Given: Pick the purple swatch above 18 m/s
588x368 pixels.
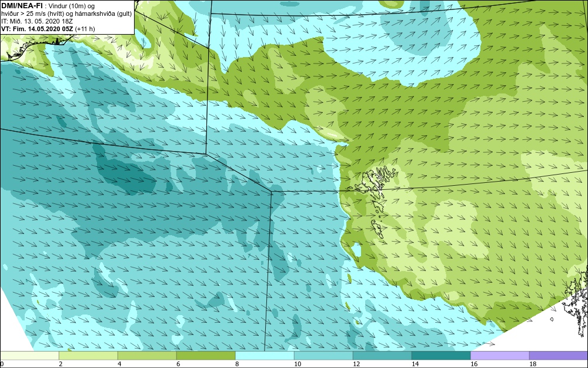Looking at the screenshot, I should pos(559,355).
